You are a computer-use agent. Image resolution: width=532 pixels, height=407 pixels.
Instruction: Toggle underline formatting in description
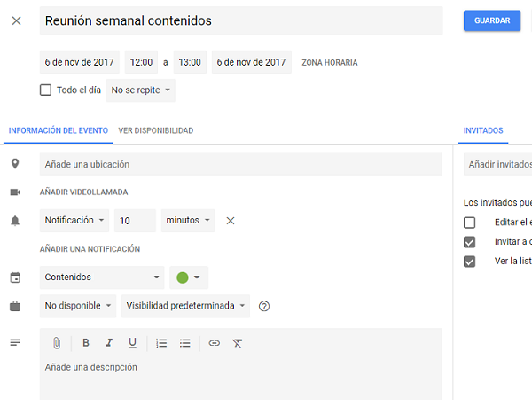click(x=132, y=343)
